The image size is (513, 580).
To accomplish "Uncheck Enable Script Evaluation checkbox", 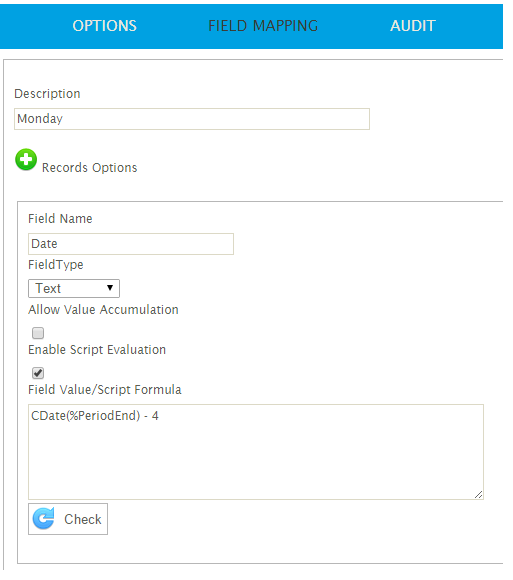I will (38, 373).
